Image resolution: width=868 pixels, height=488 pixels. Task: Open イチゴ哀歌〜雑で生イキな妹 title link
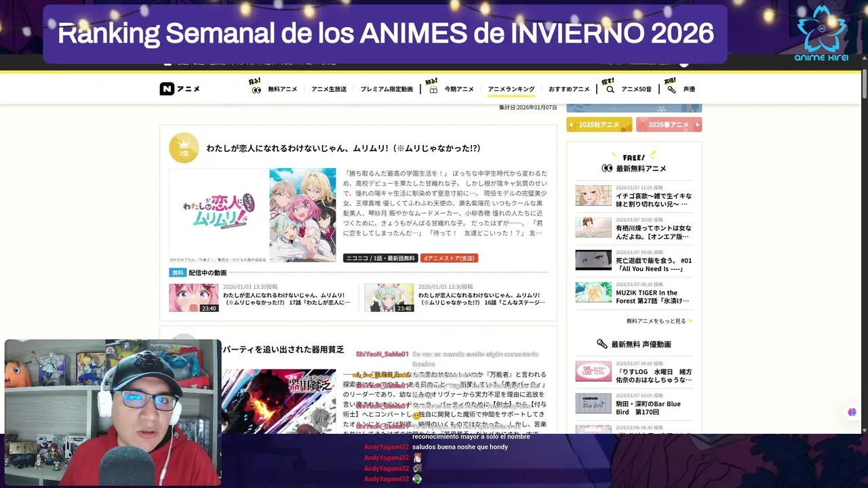click(x=654, y=199)
